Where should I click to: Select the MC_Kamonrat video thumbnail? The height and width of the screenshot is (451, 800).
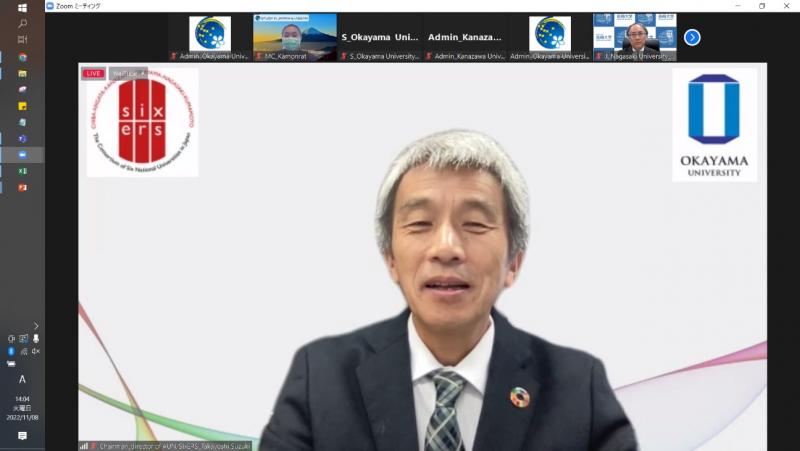point(295,37)
